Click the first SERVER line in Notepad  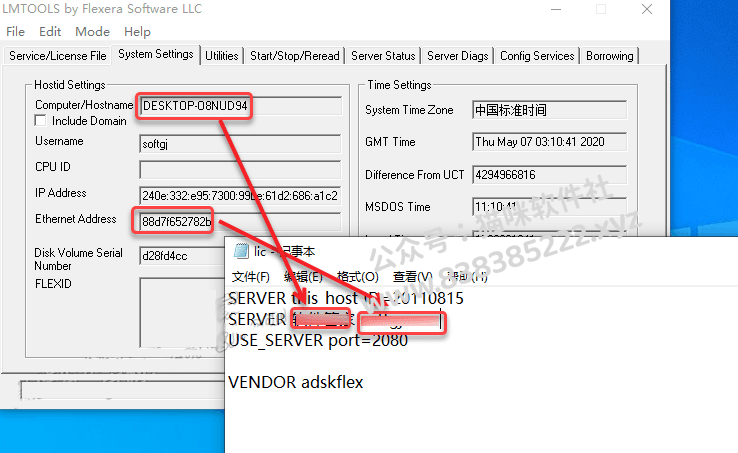(346, 298)
